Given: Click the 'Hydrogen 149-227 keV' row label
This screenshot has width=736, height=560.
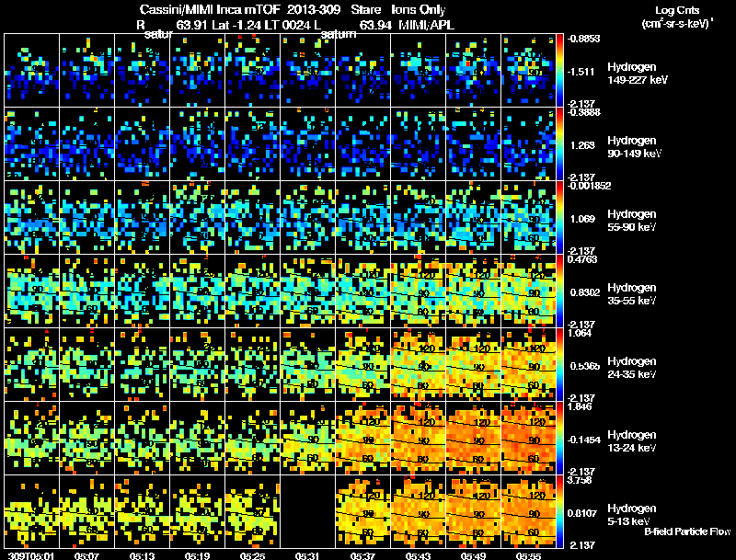Looking at the screenshot, I should pyautogui.click(x=638, y=74).
